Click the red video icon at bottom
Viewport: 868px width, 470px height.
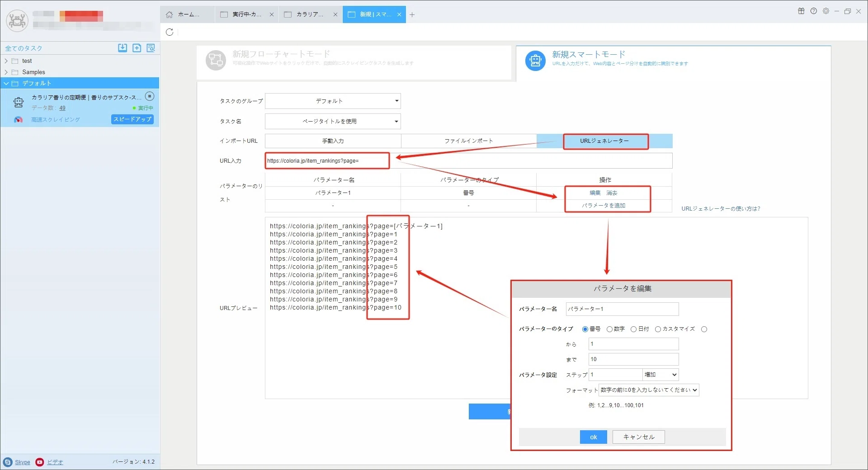click(x=40, y=462)
